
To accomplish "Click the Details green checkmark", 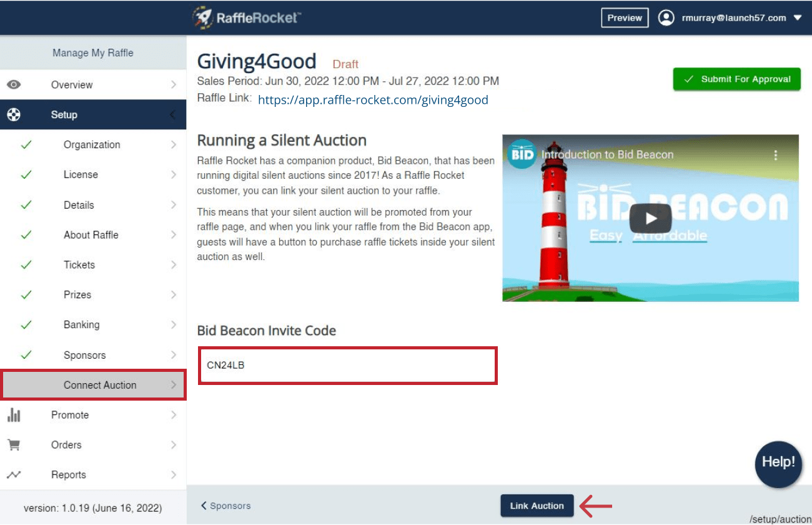I will click(26, 205).
